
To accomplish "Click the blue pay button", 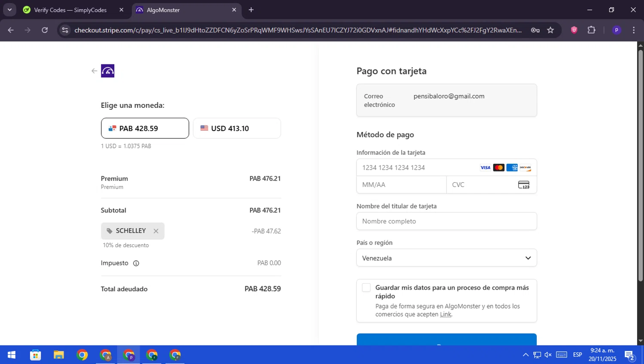I will [x=447, y=340].
